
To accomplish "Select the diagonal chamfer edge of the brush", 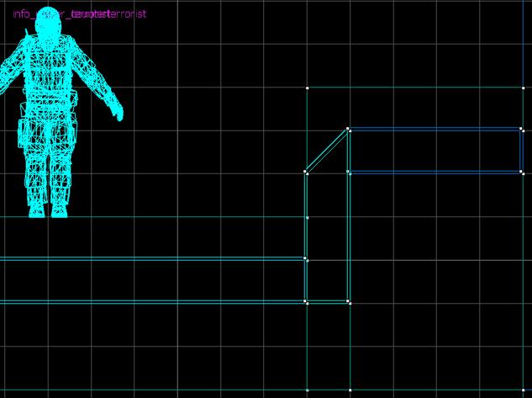I will [x=327, y=151].
